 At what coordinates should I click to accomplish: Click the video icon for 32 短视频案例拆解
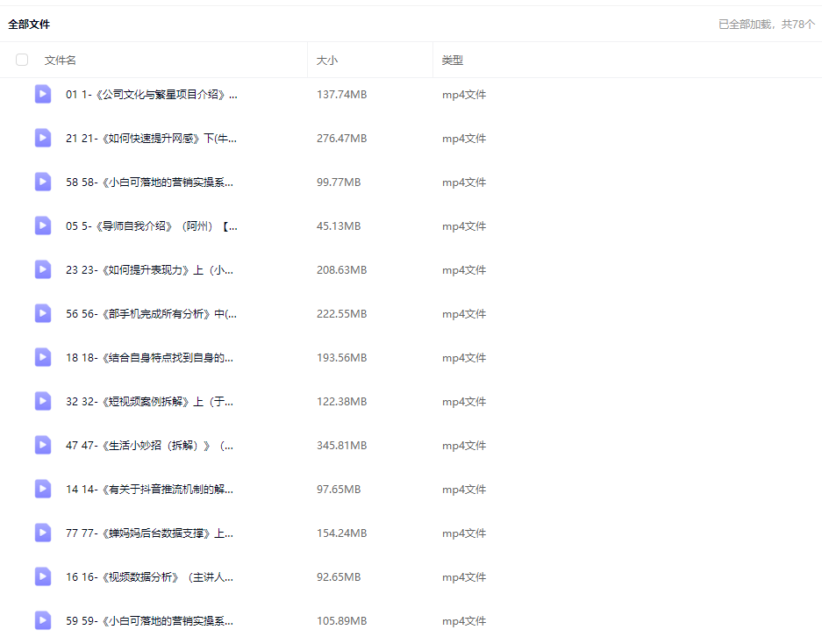[43, 401]
